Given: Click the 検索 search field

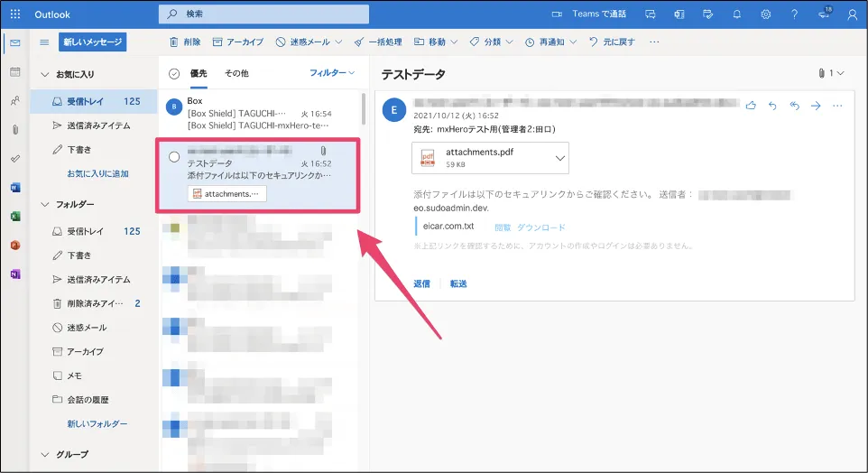Looking at the screenshot, I should tap(264, 14).
